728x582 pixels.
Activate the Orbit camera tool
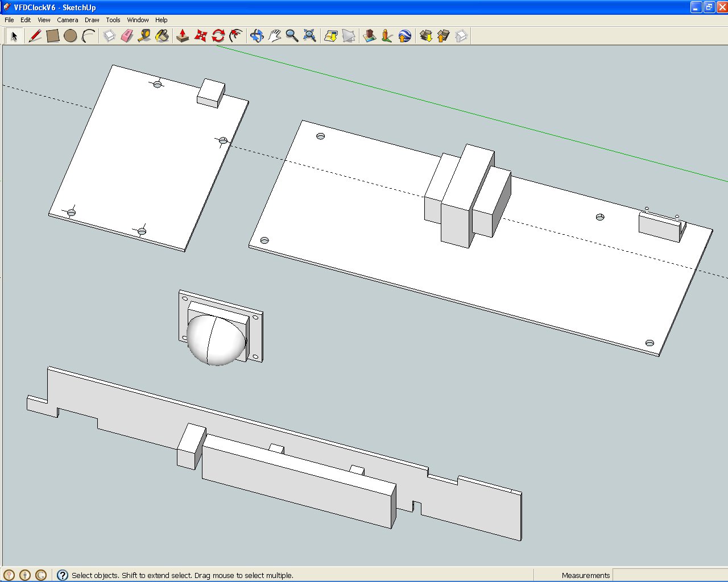click(x=257, y=36)
